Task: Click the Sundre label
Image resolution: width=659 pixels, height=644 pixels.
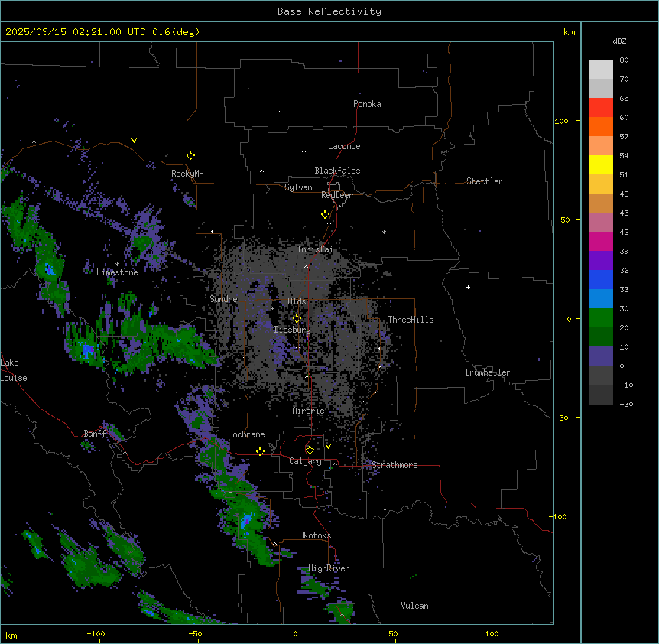Action: (x=223, y=299)
